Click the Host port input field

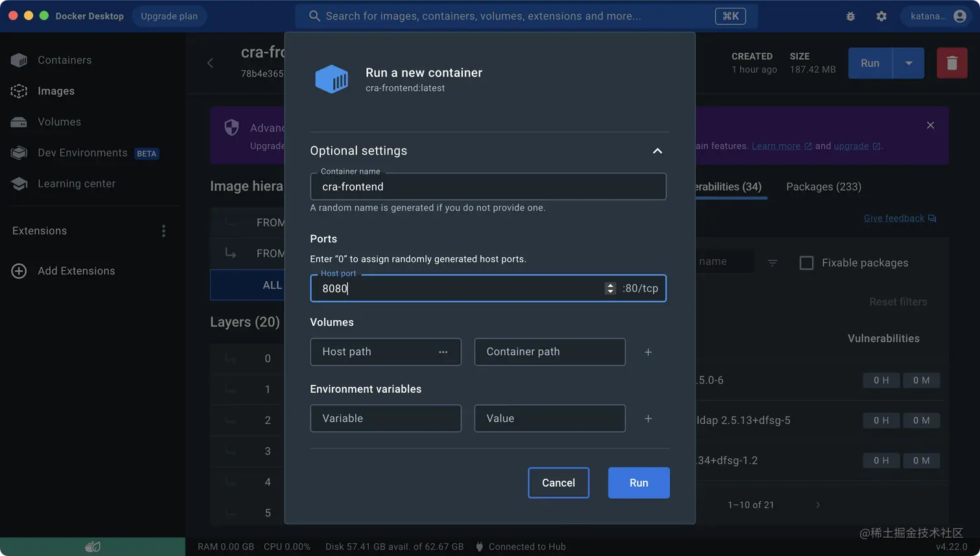488,288
